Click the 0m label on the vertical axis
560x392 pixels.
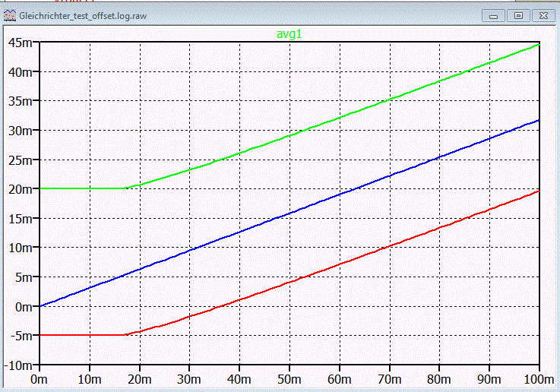pos(24,306)
